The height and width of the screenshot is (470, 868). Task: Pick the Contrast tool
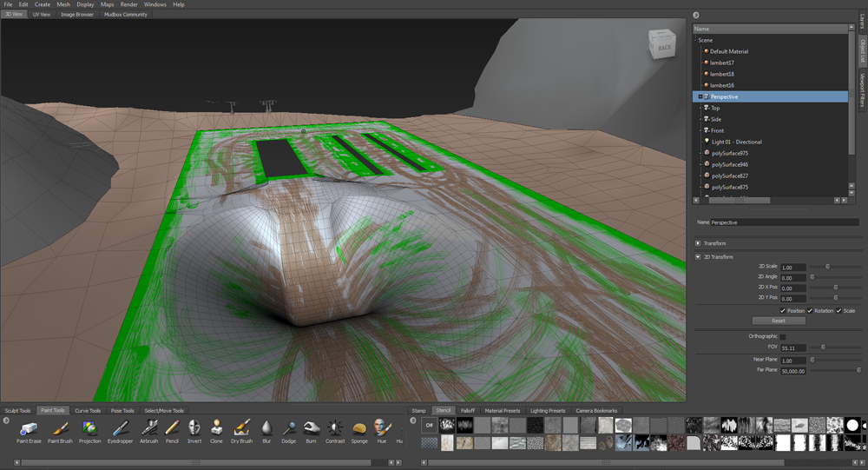pos(335,432)
